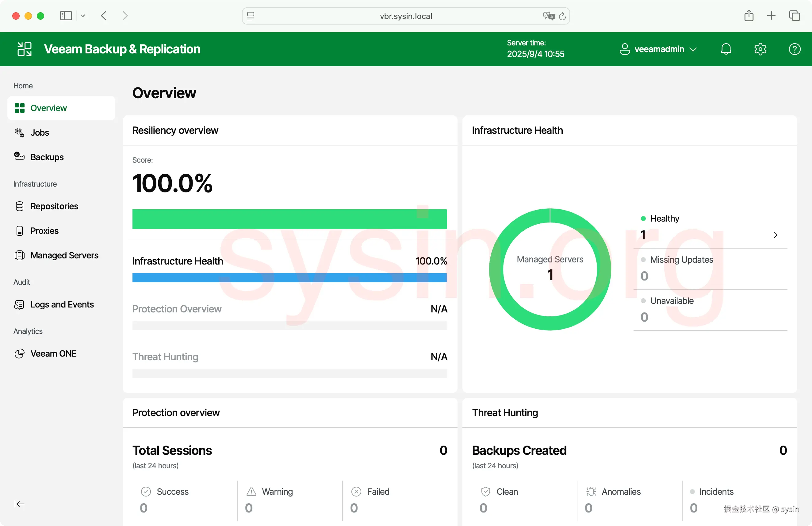Open the notifications bell icon
The height and width of the screenshot is (526, 812).
(x=726, y=49)
